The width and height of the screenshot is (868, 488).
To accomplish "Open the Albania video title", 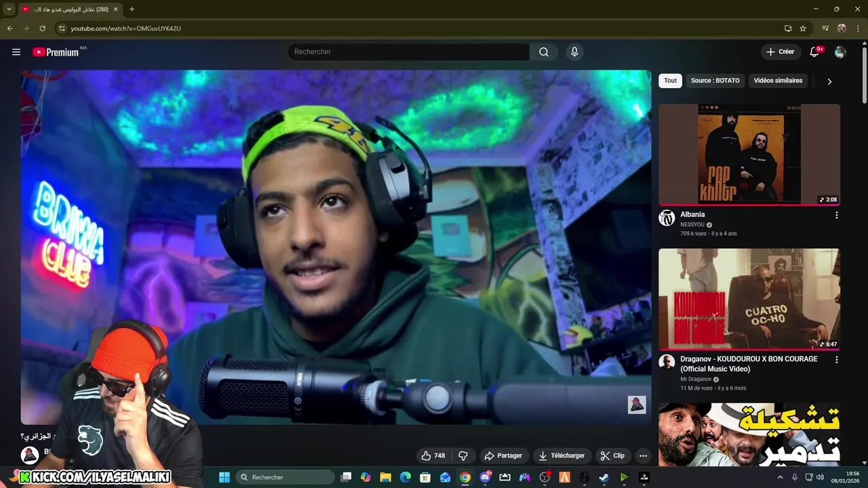I will point(692,215).
